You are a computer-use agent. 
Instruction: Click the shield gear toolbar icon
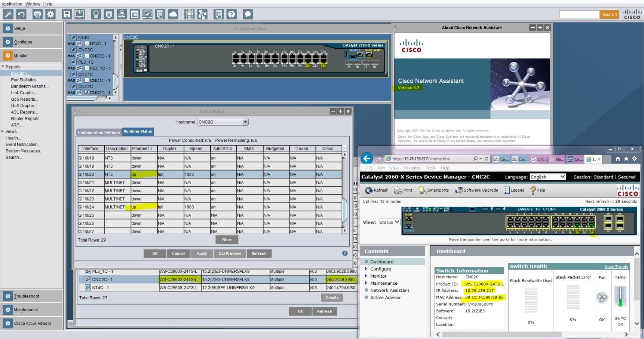(109, 14)
